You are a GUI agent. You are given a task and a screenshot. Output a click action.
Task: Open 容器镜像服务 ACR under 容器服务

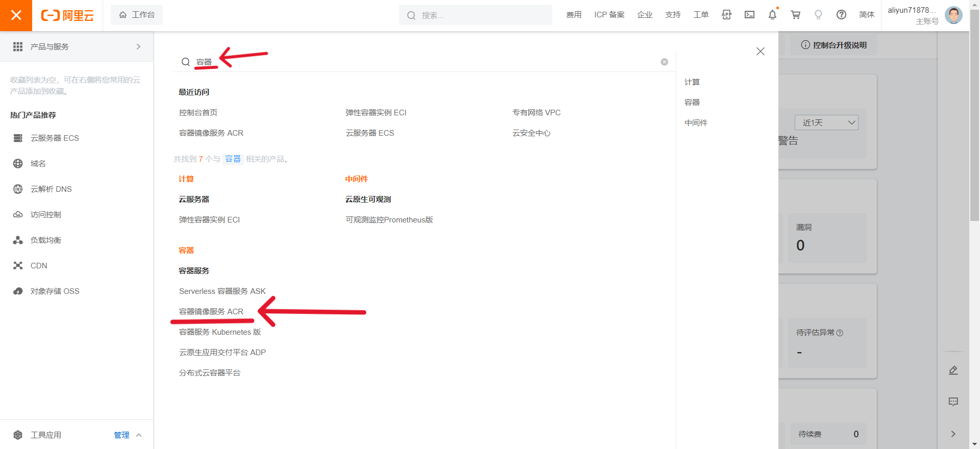(x=211, y=312)
